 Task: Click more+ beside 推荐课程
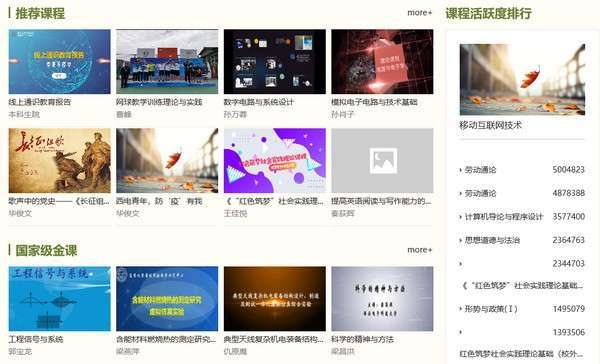[x=419, y=13]
